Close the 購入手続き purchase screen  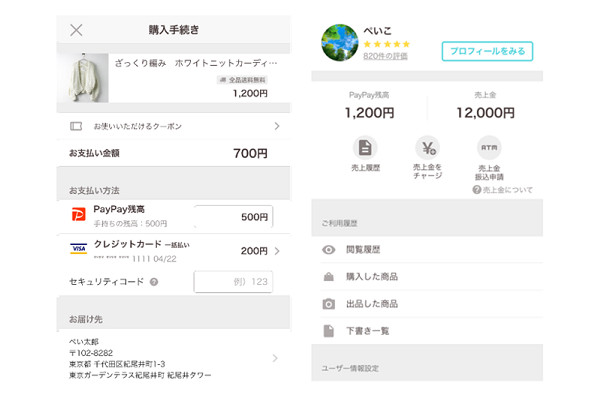point(76,29)
